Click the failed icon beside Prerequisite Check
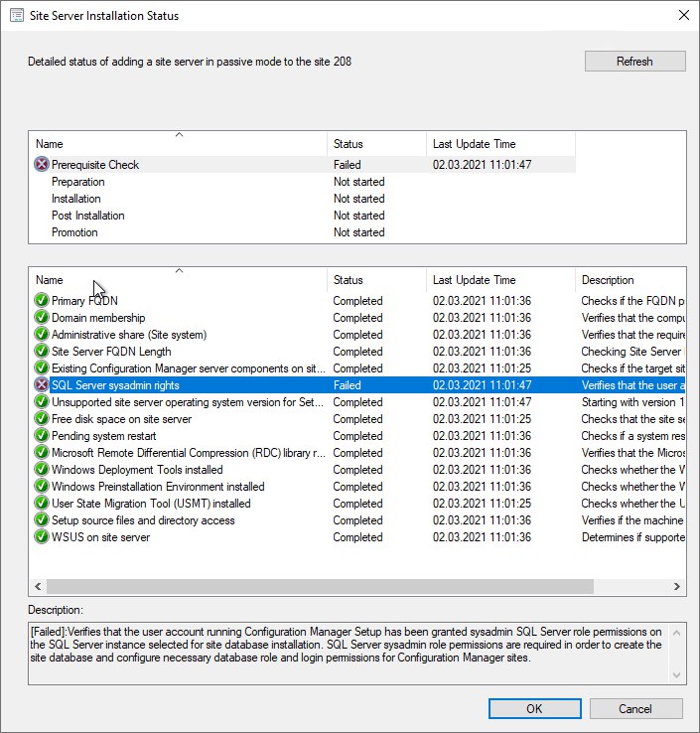Screen dimensions: 700x733 42,164
